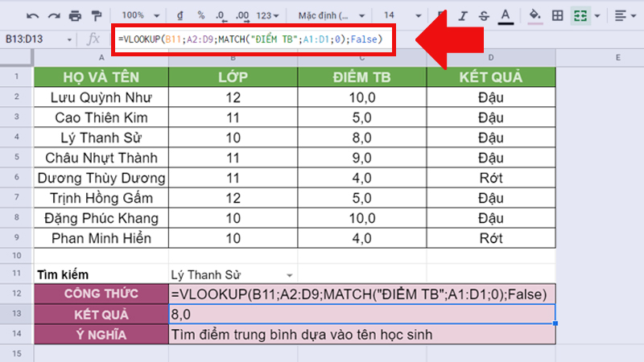Apply percent format icon
Image resolution: width=644 pixels, height=362 pixels.
tap(200, 15)
